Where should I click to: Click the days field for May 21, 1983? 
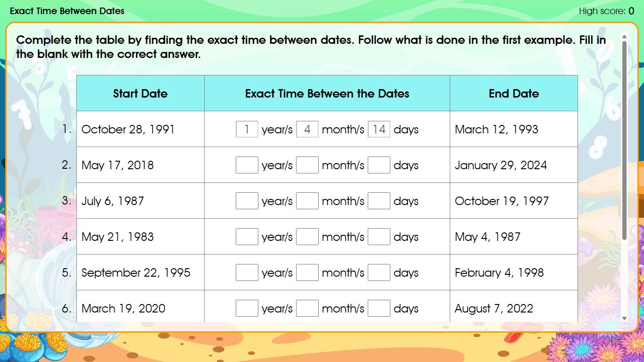tap(379, 237)
